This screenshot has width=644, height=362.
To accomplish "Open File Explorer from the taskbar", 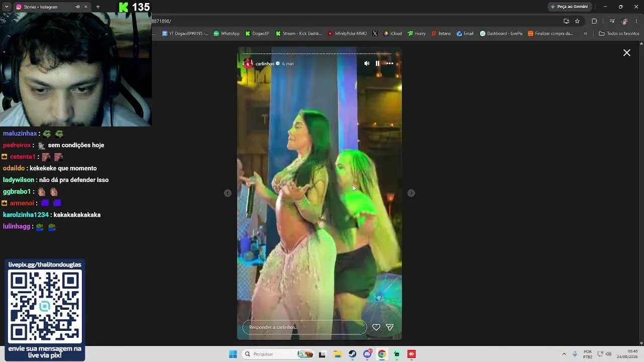I will [338, 354].
